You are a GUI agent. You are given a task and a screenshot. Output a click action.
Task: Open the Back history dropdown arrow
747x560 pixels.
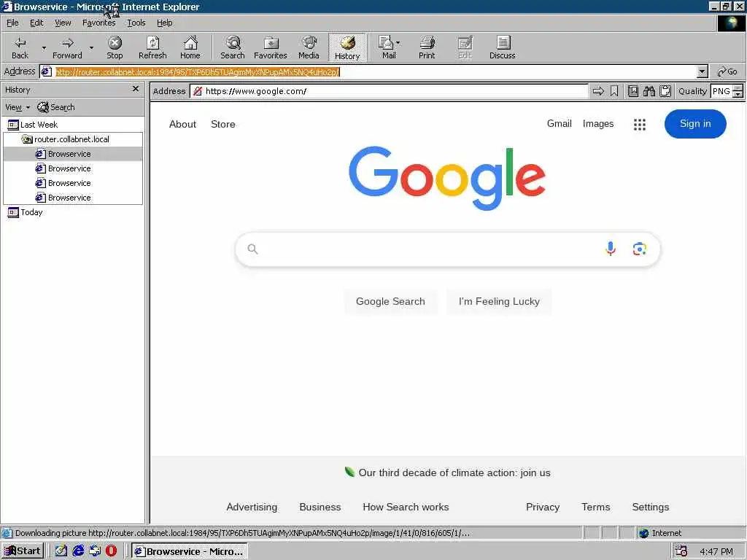pyautogui.click(x=44, y=47)
